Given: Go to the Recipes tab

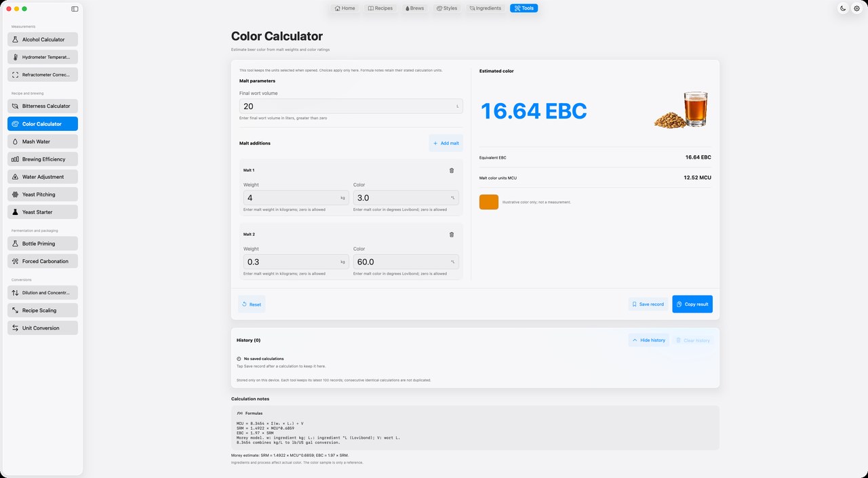Looking at the screenshot, I should [x=380, y=8].
